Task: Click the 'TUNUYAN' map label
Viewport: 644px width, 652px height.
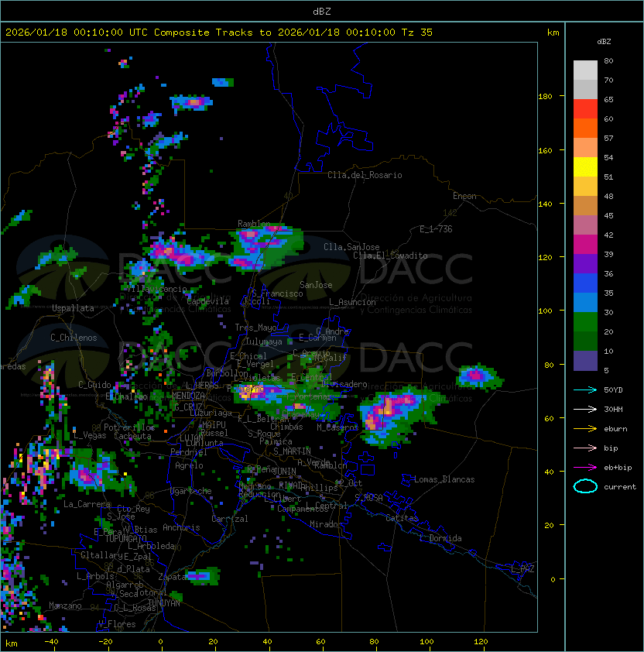Action: pos(164,603)
